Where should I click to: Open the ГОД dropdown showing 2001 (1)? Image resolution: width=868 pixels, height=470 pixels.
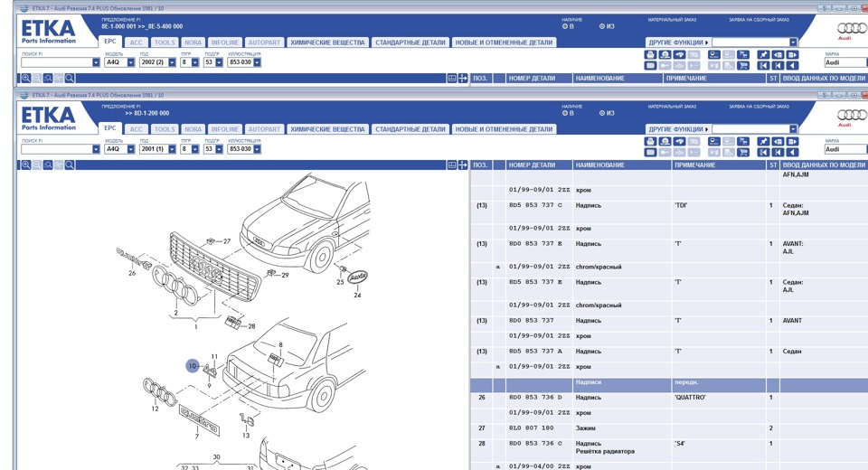172,149
